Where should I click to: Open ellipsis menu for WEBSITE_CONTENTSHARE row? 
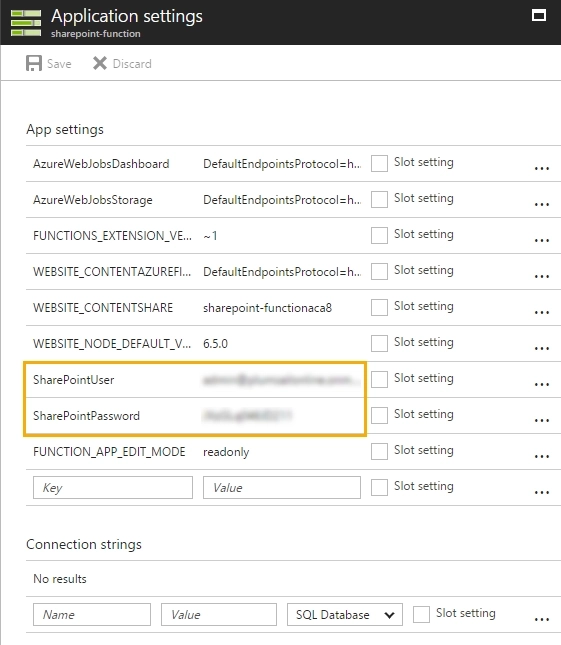542,312
